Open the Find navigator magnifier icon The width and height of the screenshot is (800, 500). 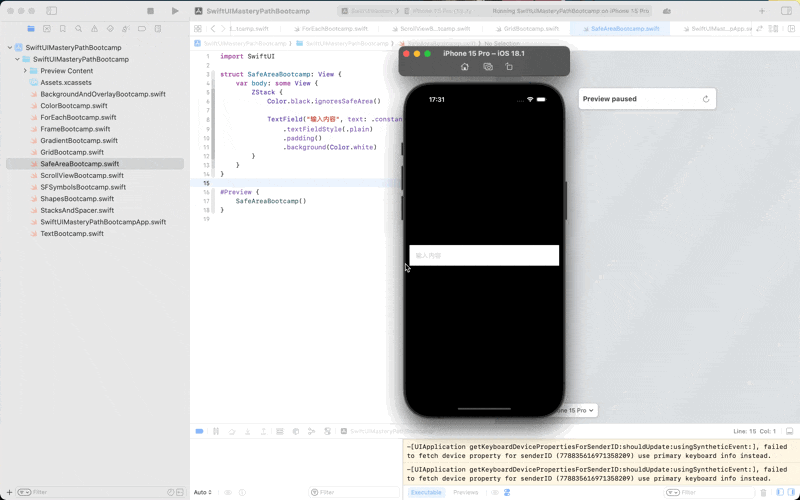(x=79, y=29)
